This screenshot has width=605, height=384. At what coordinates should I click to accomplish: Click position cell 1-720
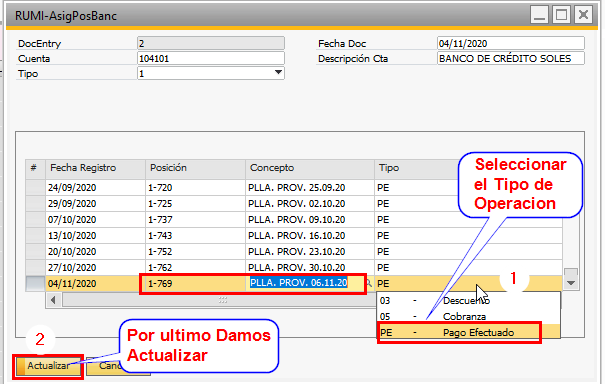click(195, 188)
